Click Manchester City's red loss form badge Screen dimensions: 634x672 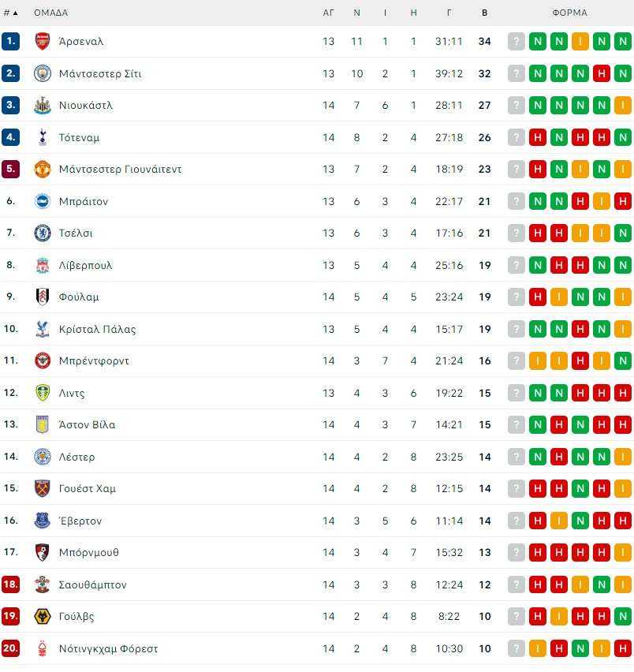click(x=602, y=73)
